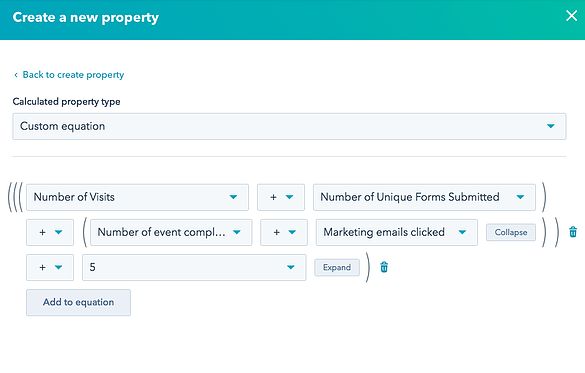Click the back chevron before Back to create property

tap(16, 75)
